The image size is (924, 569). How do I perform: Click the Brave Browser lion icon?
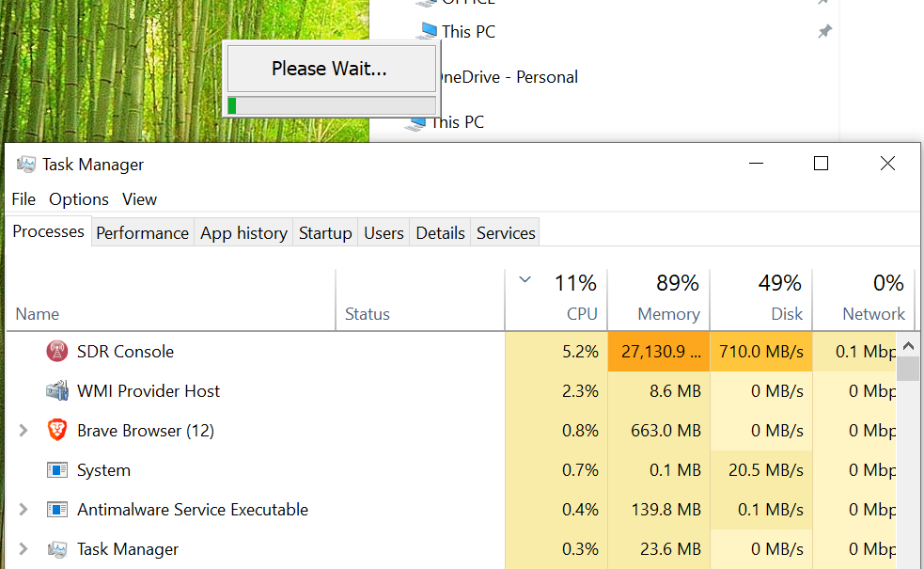point(58,430)
